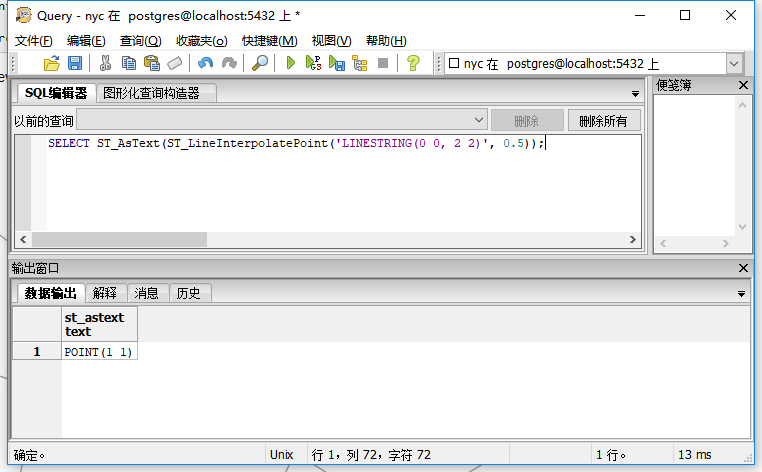Execute query and save results to file
This screenshot has width=762, height=472.
[x=337, y=63]
